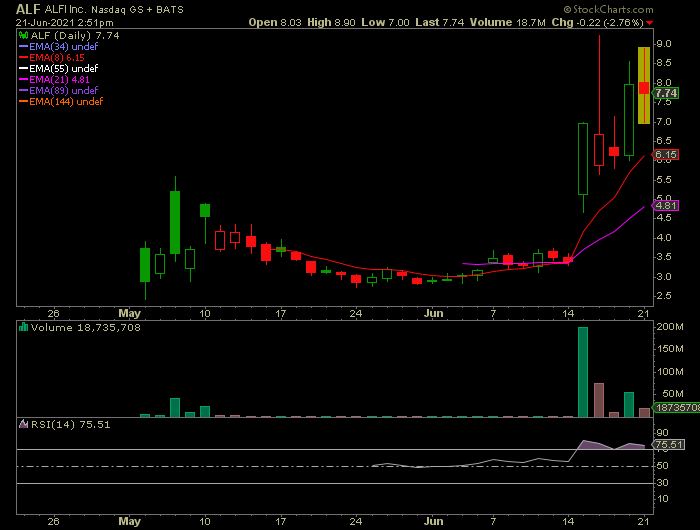Click the yellow highlighted latest candle
Screen dimensions: 700x530
point(644,85)
